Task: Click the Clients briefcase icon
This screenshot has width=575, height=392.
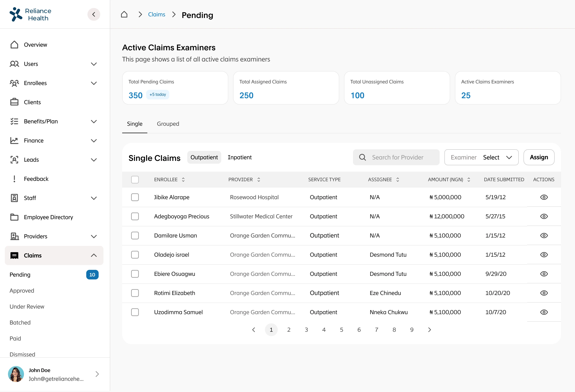Action: (14, 102)
